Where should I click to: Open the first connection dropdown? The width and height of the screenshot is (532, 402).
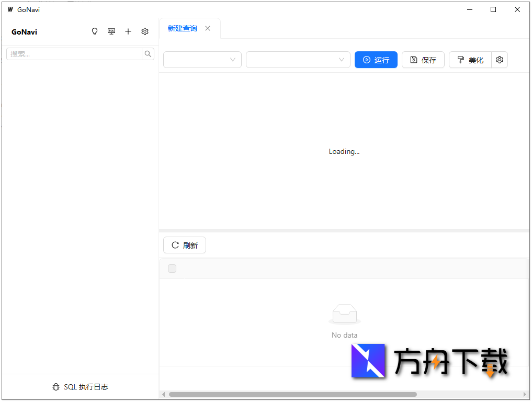click(202, 60)
